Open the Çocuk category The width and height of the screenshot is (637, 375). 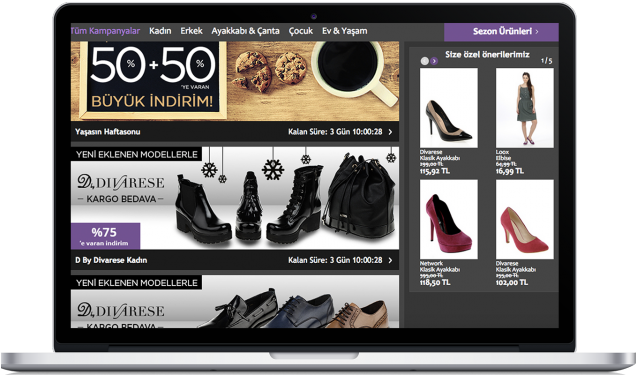pos(301,31)
